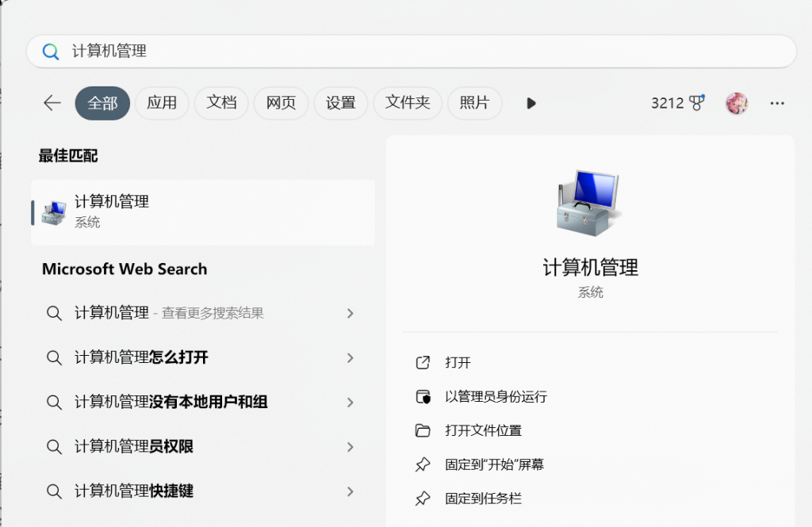Click the user profile avatar
Viewport: 812px width, 527px height.
click(737, 103)
